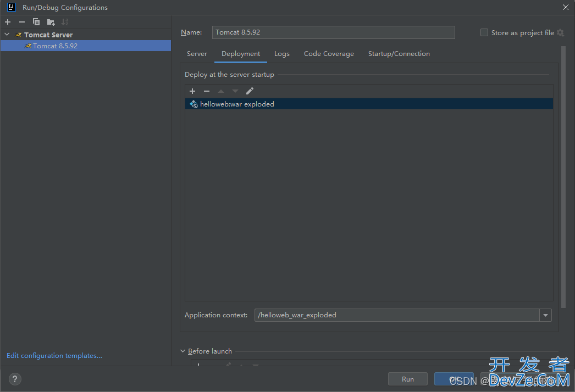Screen dimensions: 575x392
Task: Sort configurations alphabetically
Action: pyautogui.click(x=65, y=22)
